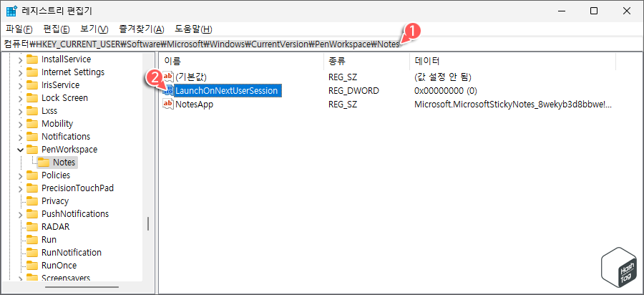Select the RADAR key label
The height and width of the screenshot is (295, 644).
55,227
